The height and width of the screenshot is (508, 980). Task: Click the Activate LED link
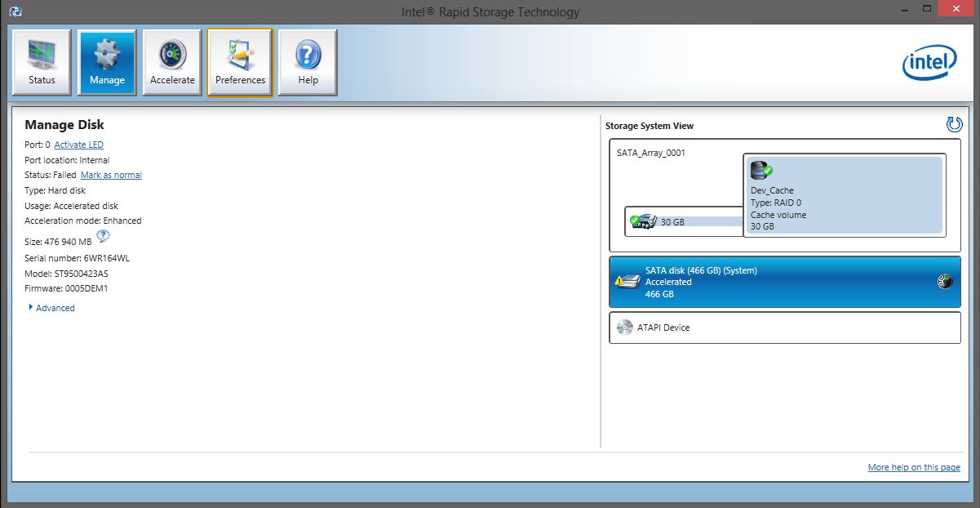(x=78, y=145)
